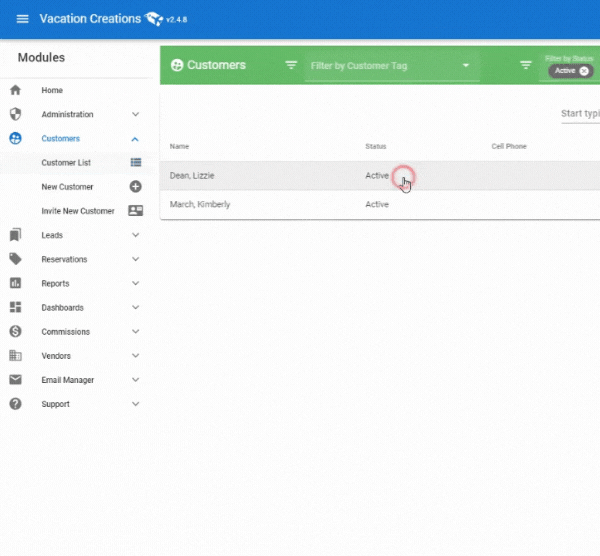Expand the Dashboards menu chevron
Image resolution: width=600 pixels, height=556 pixels.
coord(135,307)
